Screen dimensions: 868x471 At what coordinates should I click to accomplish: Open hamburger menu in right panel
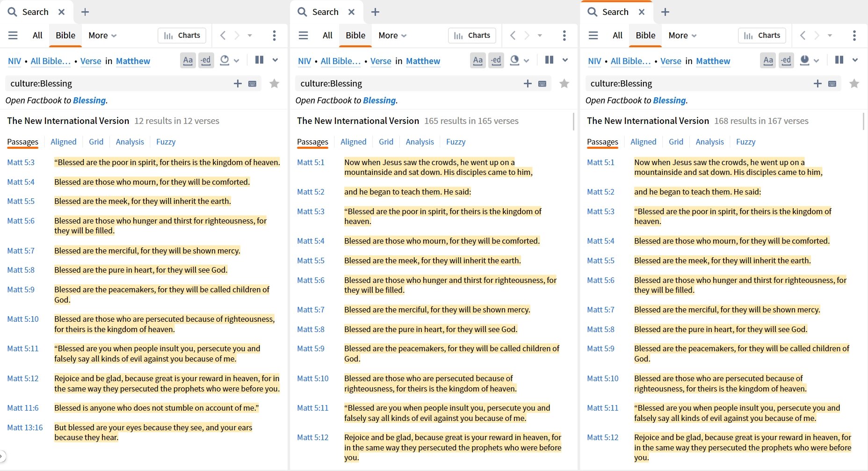click(x=593, y=36)
